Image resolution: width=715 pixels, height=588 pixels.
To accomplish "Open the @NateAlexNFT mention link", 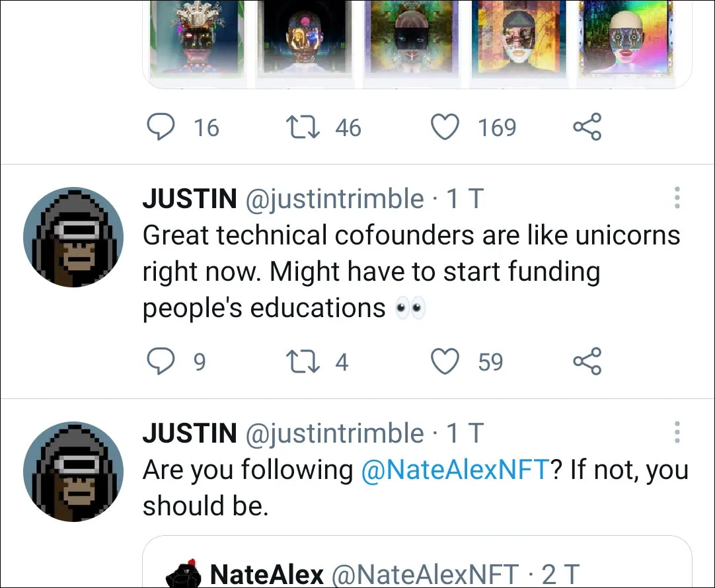I will [455, 470].
